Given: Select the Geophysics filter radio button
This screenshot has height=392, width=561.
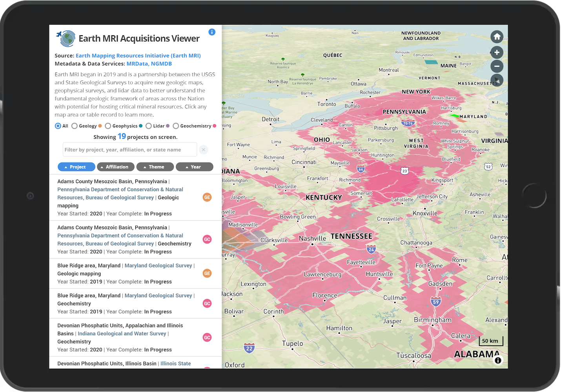Looking at the screenshot, I should point(108,126).
